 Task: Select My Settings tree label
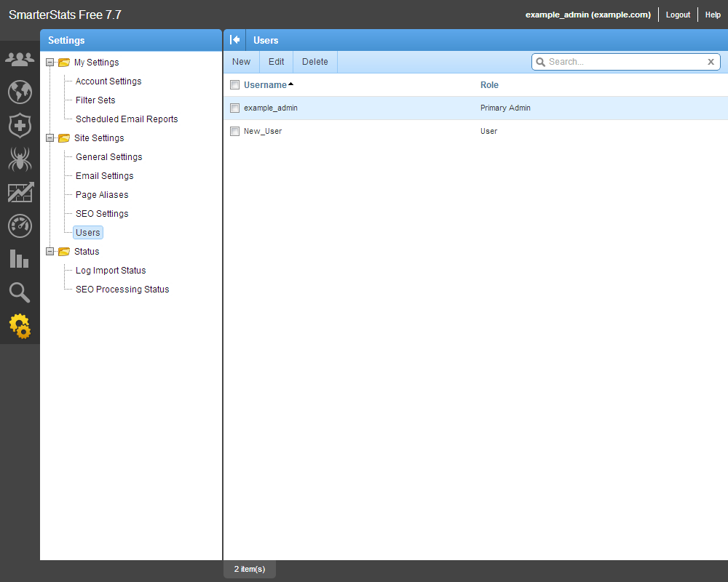[97, 62]
